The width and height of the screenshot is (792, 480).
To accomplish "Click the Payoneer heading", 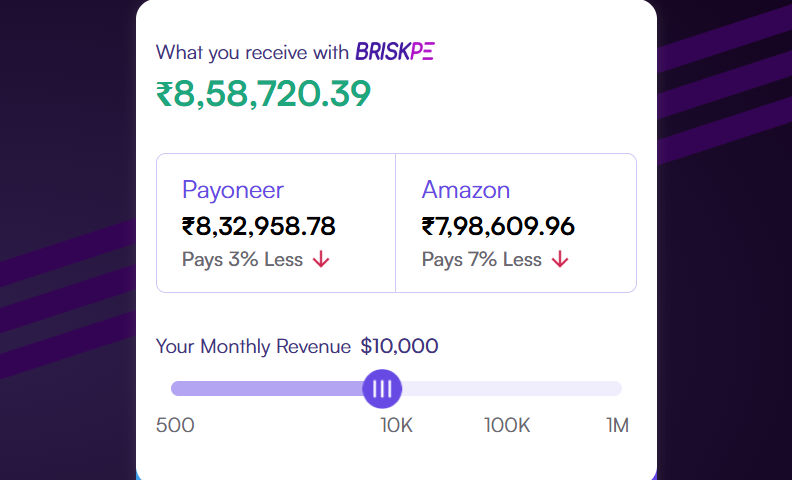I will pos(233,190).
